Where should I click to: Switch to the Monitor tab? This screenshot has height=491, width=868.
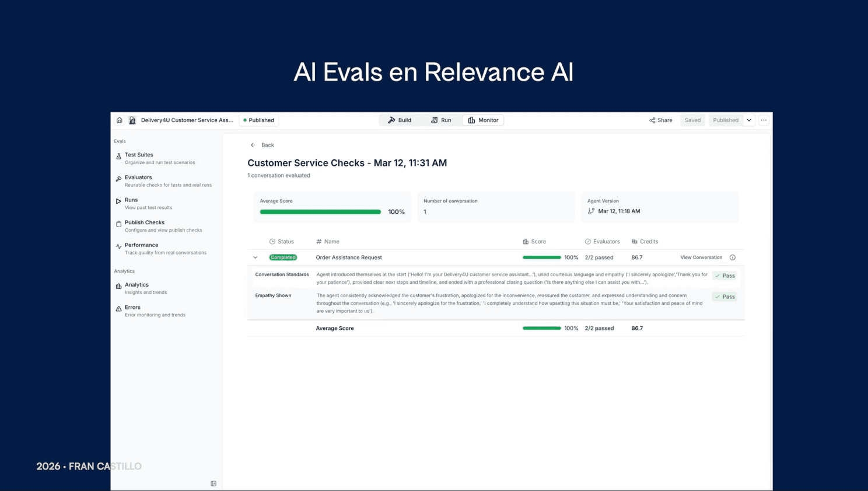(x=483, y=120)
